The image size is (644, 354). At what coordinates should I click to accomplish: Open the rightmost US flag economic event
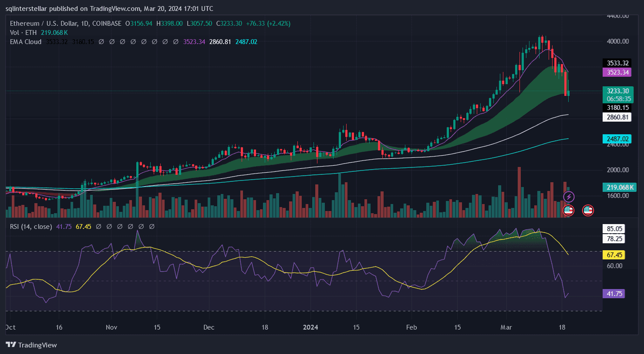point(588,210)
